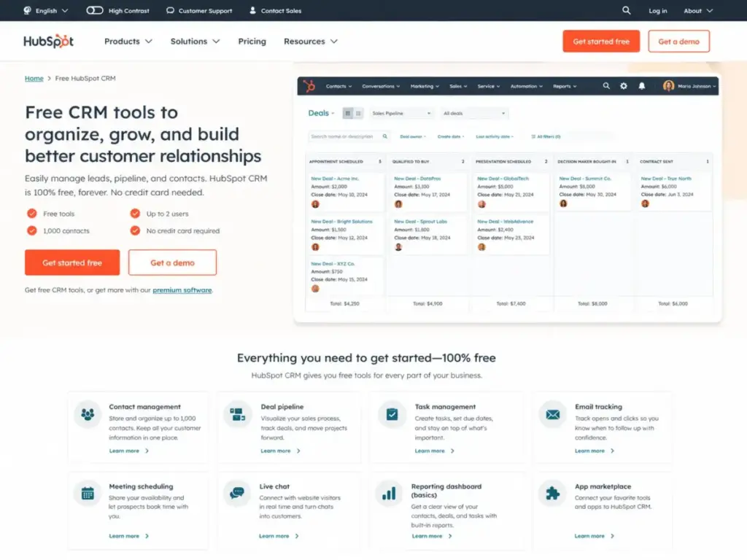The width and height of the screenshot is (747, 560).
Task: Click the No credit card required checkmark
Action: click(135, 230)
